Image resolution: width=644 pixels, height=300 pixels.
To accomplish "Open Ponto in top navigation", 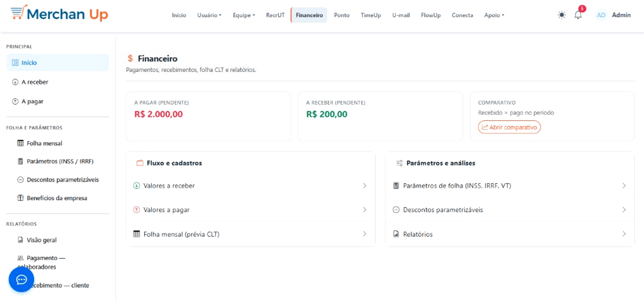I will click(342, 15).
